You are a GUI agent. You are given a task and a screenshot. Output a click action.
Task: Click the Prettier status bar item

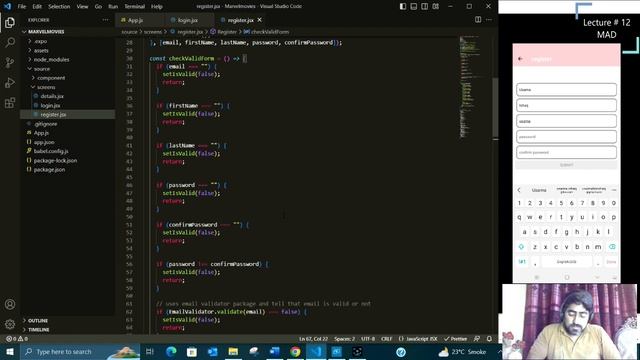tap(456, 339)
